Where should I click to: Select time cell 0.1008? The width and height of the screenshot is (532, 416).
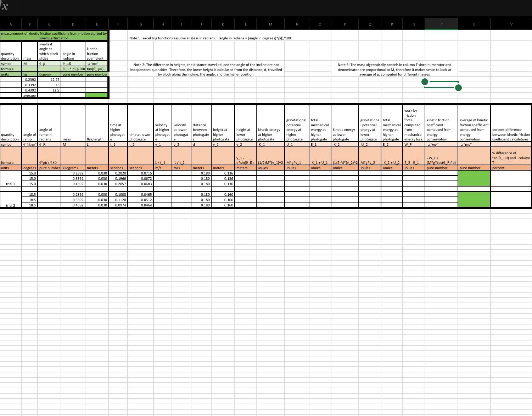[x=118, y=194]
